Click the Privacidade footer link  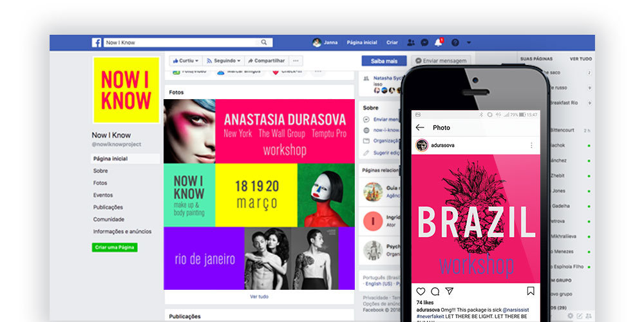[375, 298]
